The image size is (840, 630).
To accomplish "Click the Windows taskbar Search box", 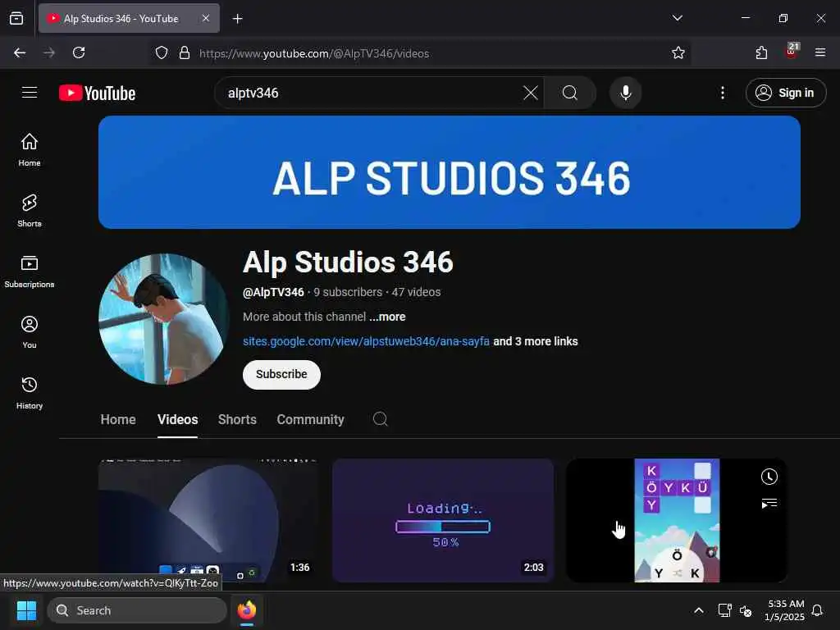I will pos(137,610).
